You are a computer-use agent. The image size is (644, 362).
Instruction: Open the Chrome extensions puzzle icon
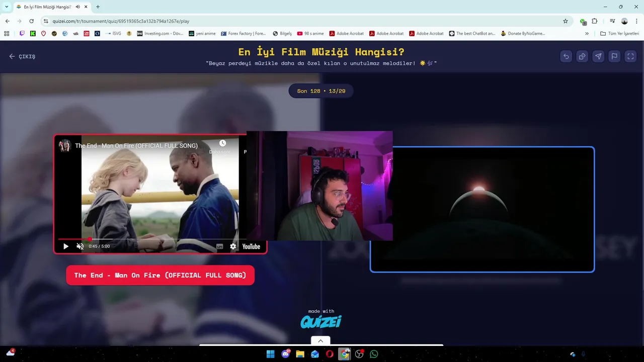coord(595,21)
